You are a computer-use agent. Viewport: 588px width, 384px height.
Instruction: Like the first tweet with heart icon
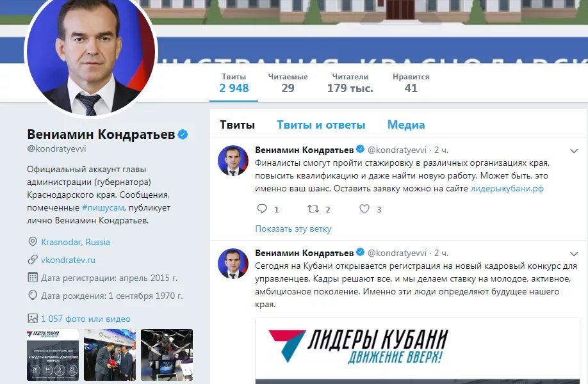pos(364,209)
